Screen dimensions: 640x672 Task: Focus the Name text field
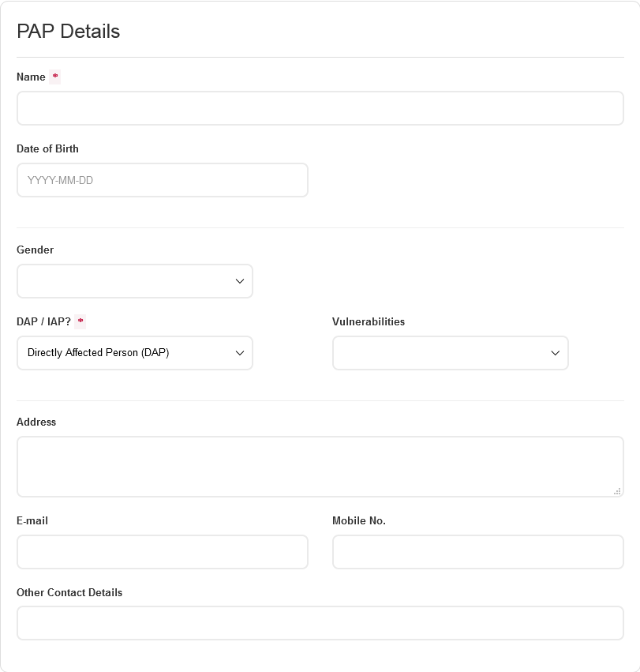pos(320,108)
